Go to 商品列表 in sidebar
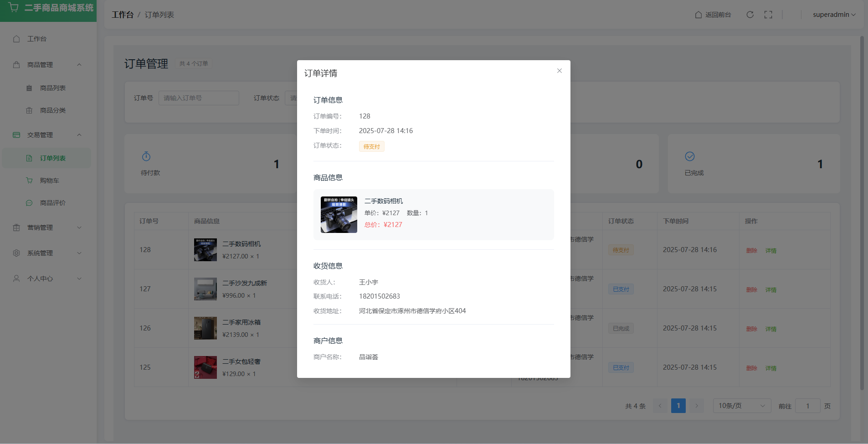 coord(52,88)
